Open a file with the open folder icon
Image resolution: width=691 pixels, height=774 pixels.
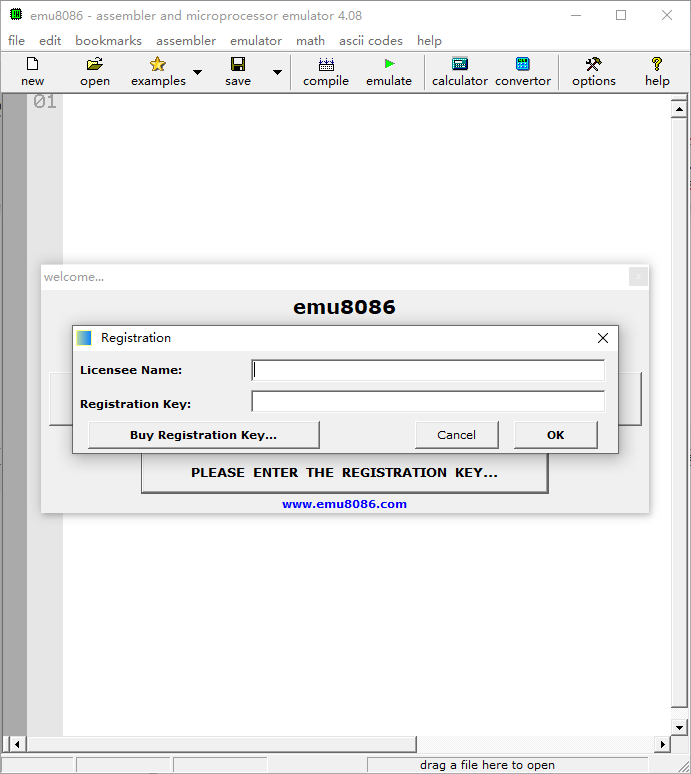coord(95,64)
